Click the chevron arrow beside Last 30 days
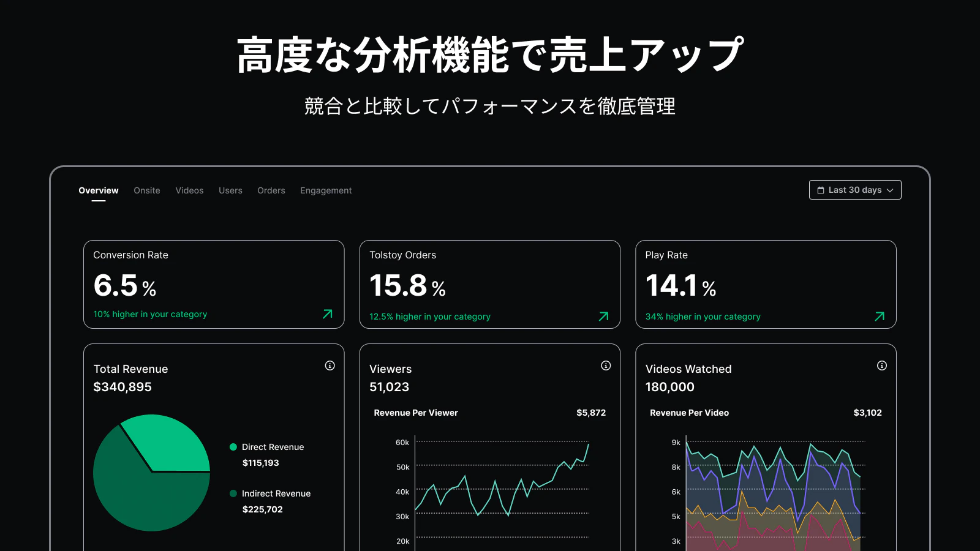980x551 pixels. click(890, 190)
